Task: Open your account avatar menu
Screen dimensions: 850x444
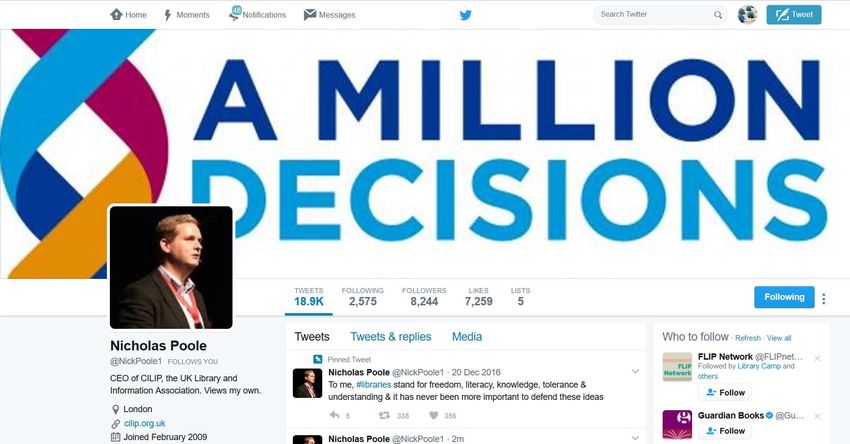Action: pos(748,15)
